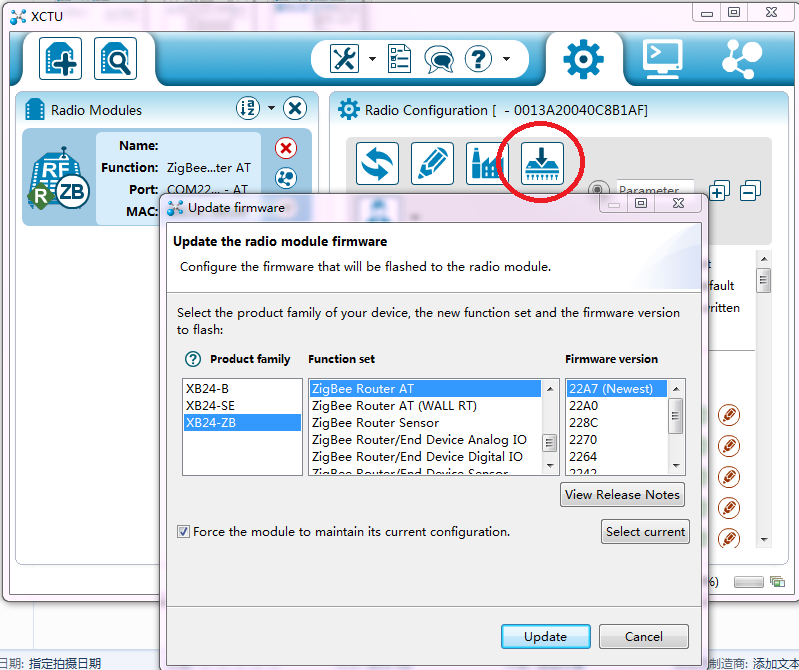The width and height of the screenshot is (799, 670).
Task: Click the status bar background-operations icon
Action: point(777,581)
